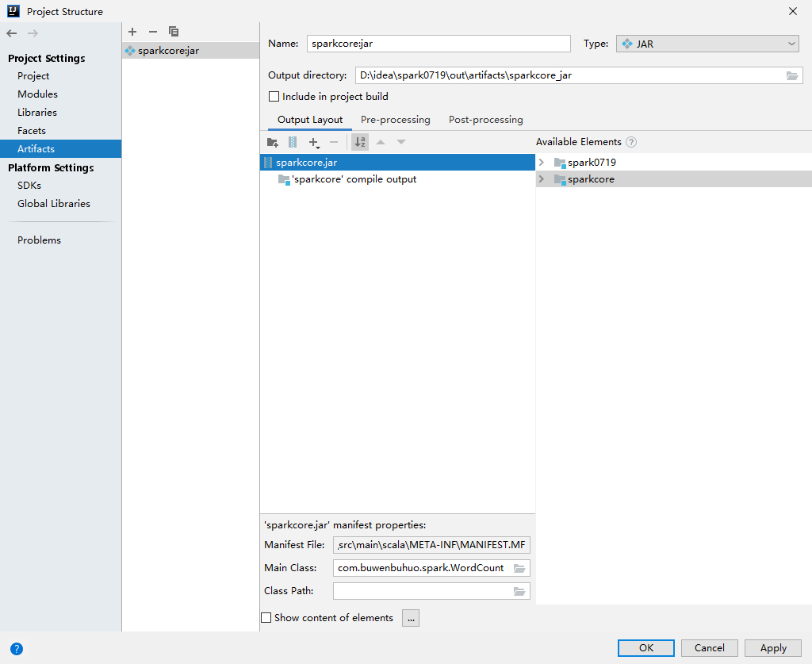Browse for the Output directory folder

pyautogui.click(x=792, y=75)
